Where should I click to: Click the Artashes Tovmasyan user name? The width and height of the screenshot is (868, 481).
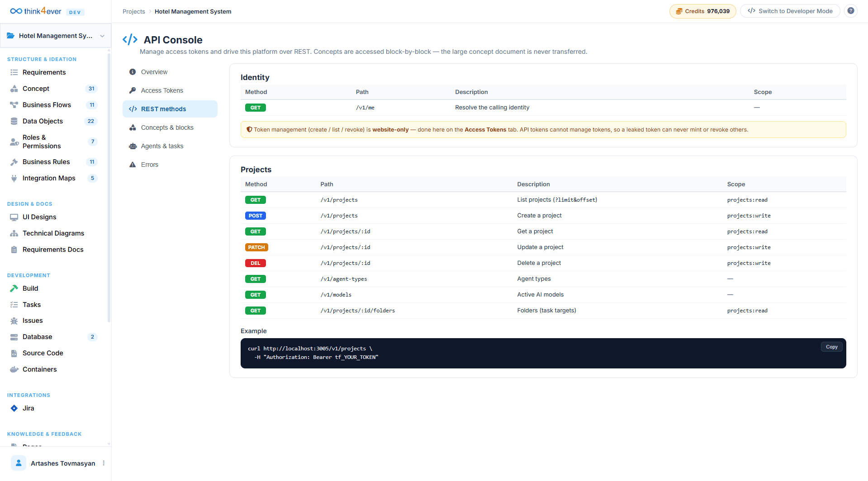[x=63, y=463]
